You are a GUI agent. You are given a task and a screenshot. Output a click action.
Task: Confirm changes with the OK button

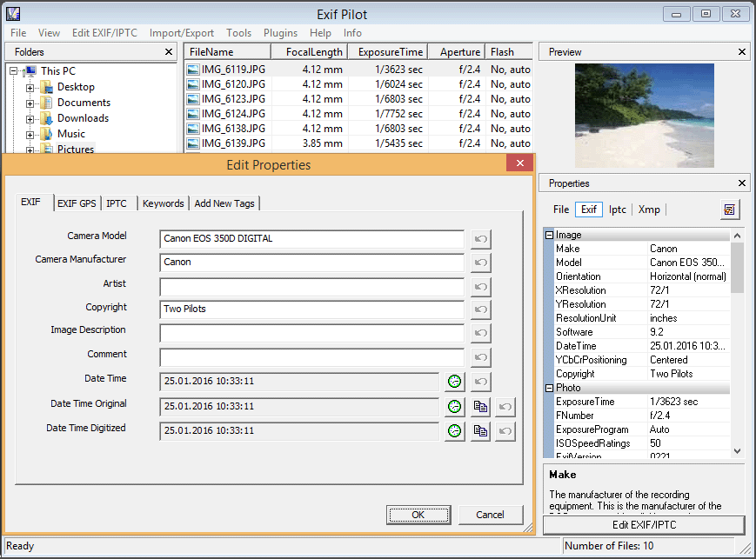pos(418,514)
